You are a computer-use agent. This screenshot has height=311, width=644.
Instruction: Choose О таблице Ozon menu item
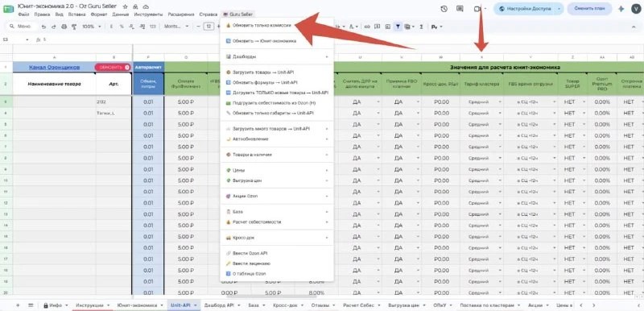[277, 274]
